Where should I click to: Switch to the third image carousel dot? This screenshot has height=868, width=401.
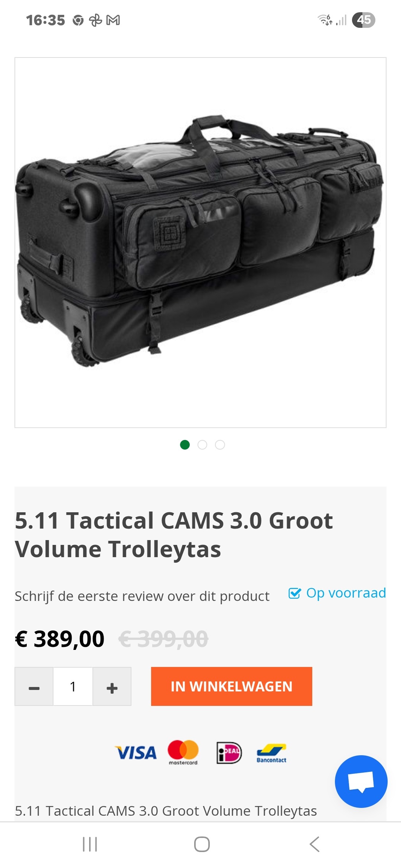[x=220, y=444]
